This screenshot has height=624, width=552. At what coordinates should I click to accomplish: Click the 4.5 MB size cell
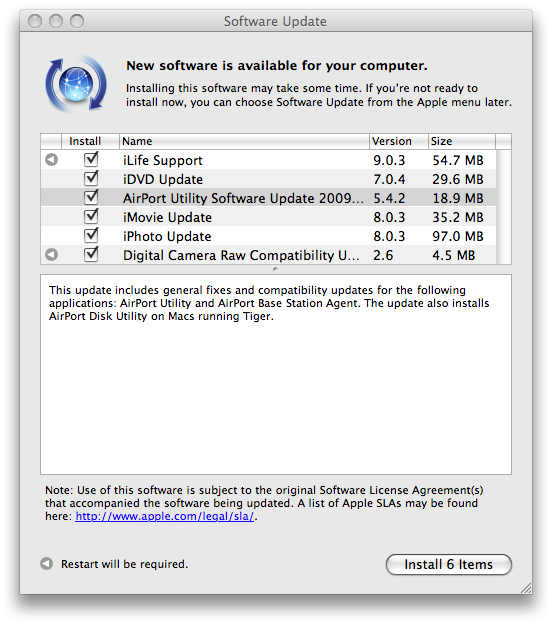(x=454, y=255)
